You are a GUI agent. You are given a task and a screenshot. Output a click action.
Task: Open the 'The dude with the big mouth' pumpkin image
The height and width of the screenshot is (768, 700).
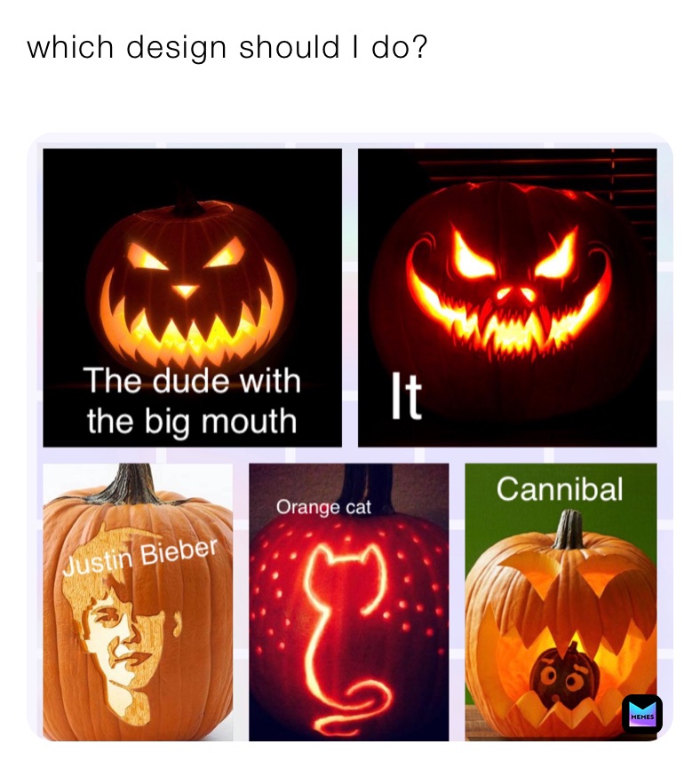click(192, 297)
